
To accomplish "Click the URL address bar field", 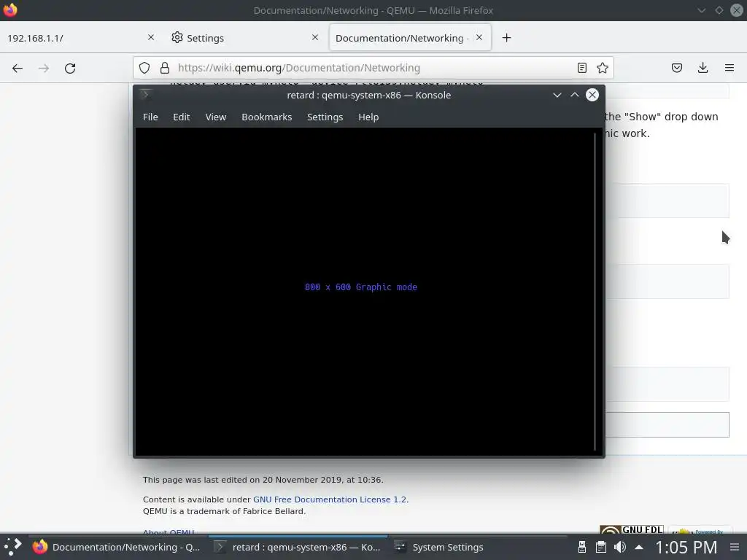I will point(373,68).
